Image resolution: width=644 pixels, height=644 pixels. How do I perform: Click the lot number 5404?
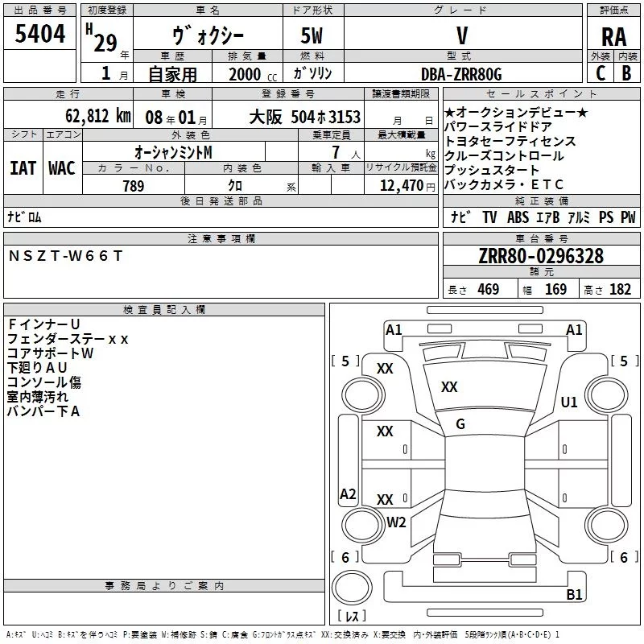click(39, 34)
